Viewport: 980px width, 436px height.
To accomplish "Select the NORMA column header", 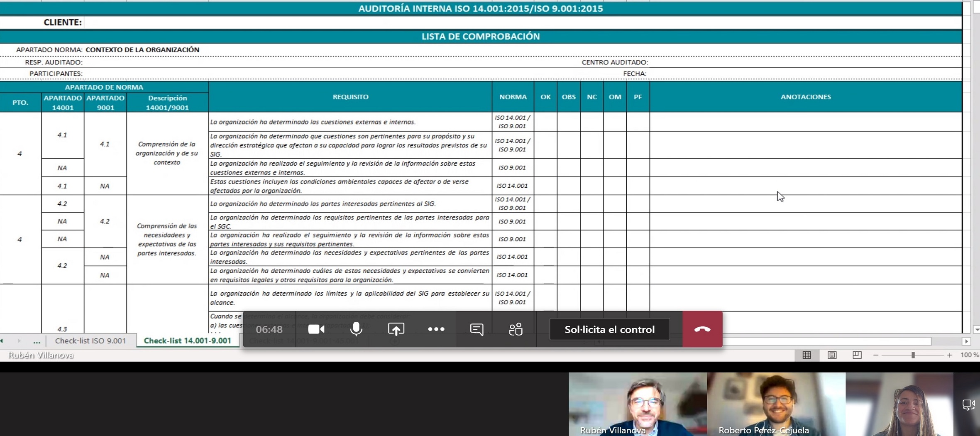I will pos(513,97).
